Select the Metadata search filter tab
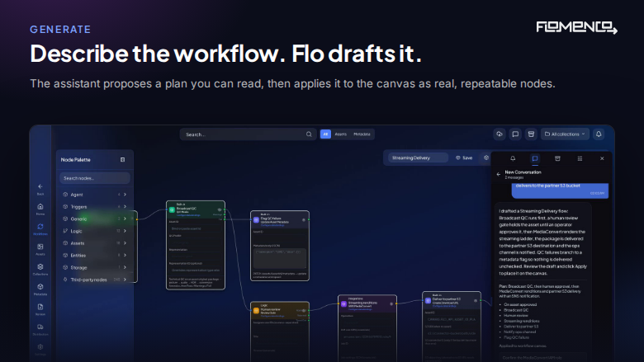 tap(362, 134)
